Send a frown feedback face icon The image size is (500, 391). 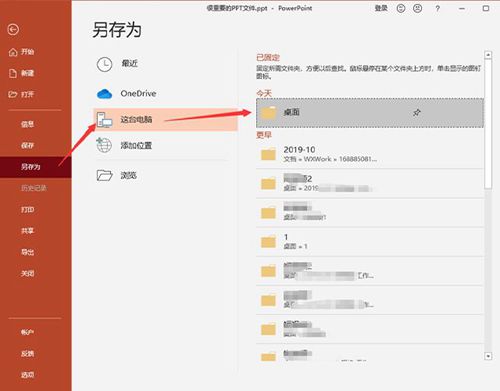point(418,8)
